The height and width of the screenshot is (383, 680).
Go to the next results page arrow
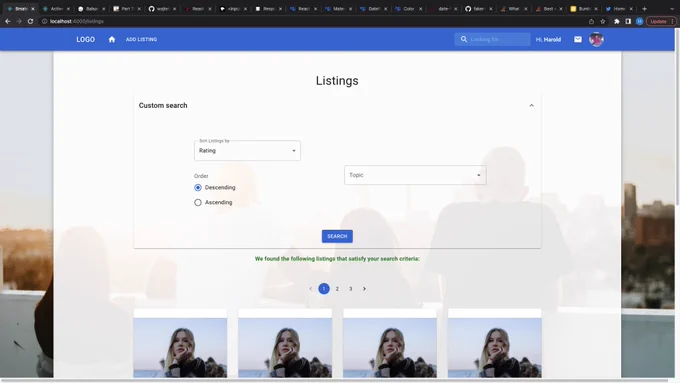[364, 289]
